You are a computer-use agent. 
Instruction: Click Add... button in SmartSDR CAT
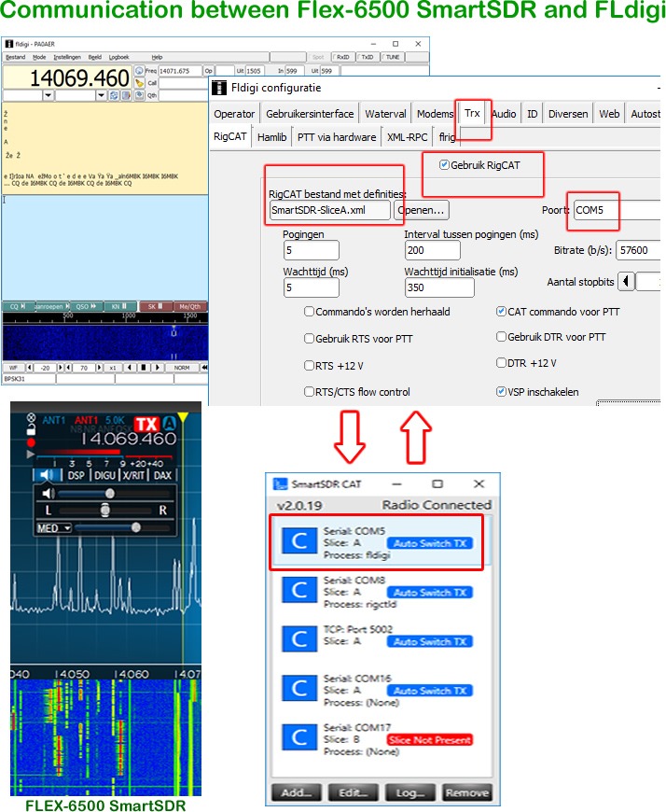click(297, 792)
